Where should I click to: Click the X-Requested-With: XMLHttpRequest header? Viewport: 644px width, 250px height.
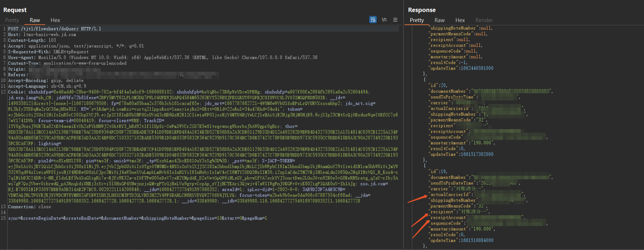(x=48, y=52)
